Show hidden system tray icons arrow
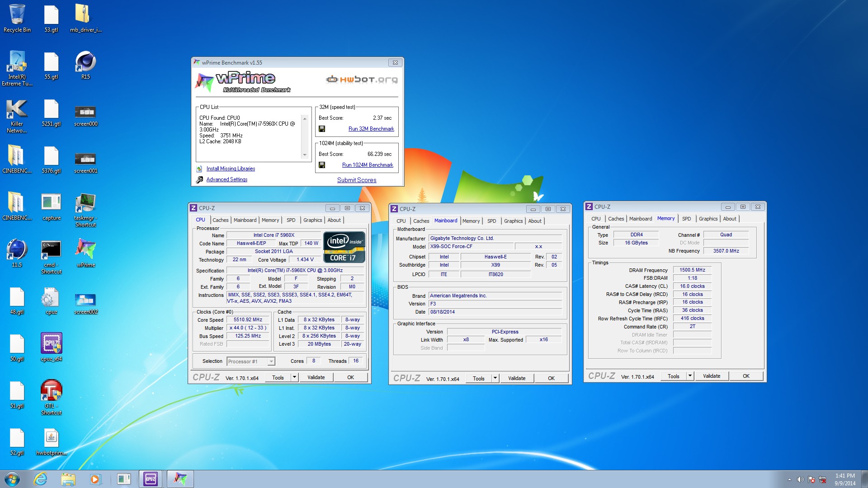The image size is (868, 488). coord(789,479)
